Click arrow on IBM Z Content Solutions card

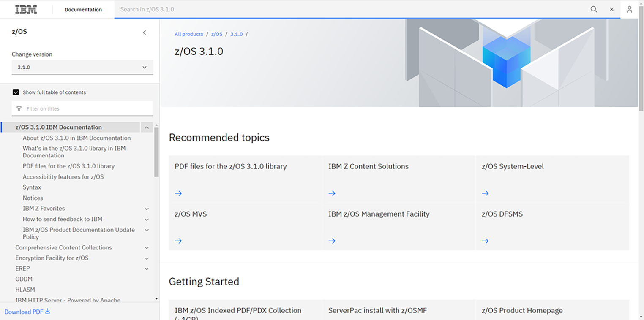pos(332,193)
